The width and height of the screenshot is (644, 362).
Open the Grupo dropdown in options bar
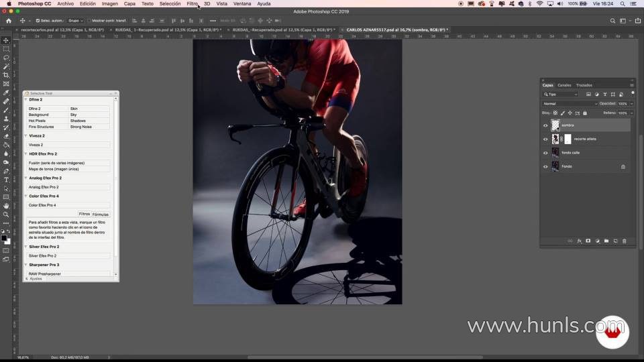[x=76, y=21]
